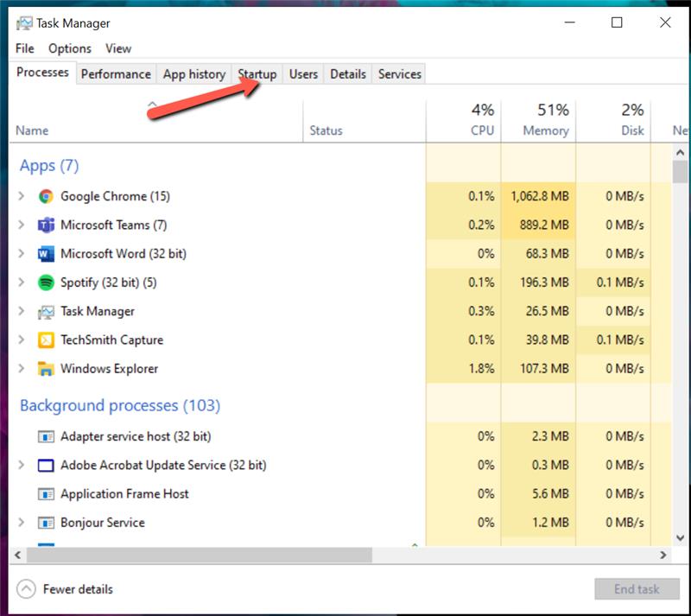The image size is (691, 616).
Task: Expand the Microsoft Teams process group
Action: (x=21, y=225)
